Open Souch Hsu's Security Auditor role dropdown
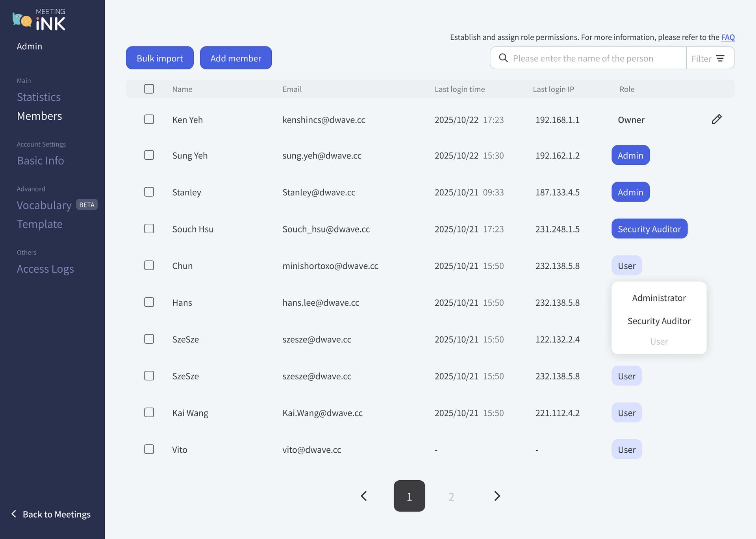The height and width of the screenshot is (539, 756). pos(649,229)
